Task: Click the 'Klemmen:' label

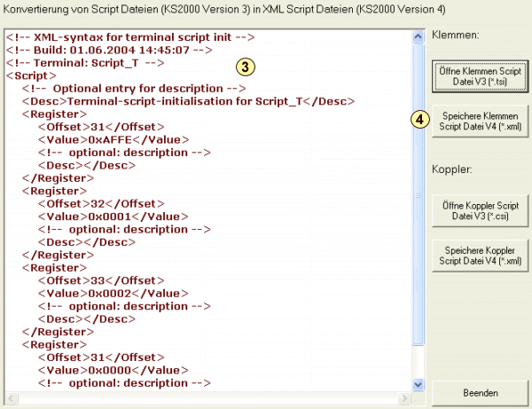Action: point(456,35)
